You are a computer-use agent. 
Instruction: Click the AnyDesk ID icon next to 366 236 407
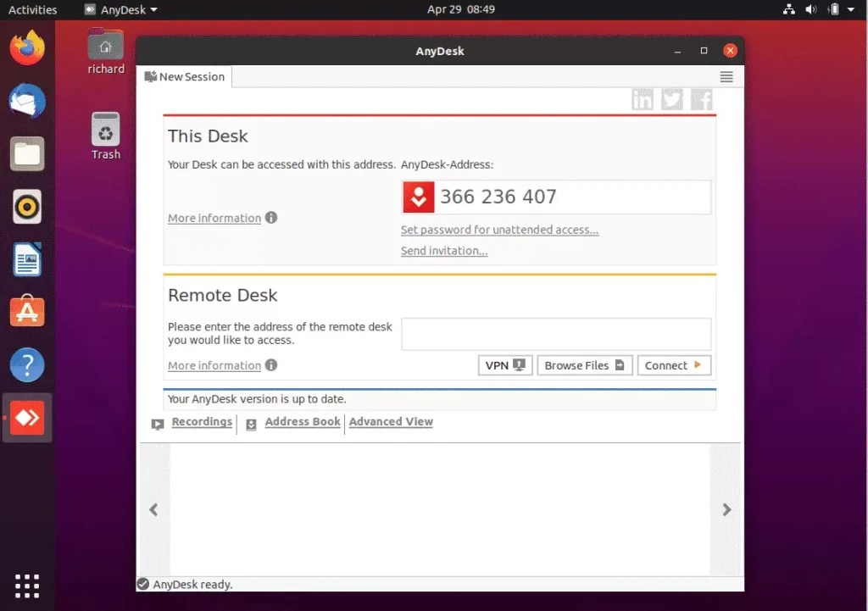418,197
